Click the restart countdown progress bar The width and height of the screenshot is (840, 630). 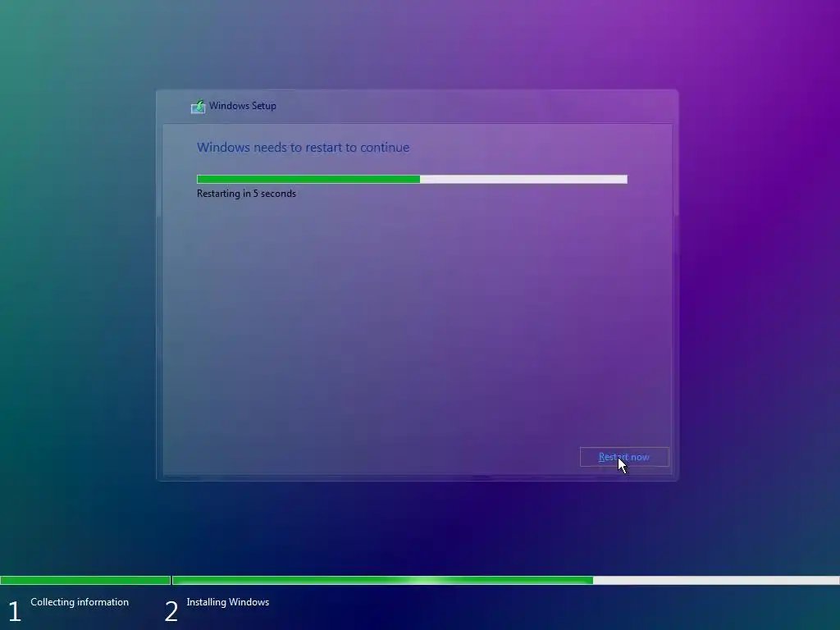[412, 179]
